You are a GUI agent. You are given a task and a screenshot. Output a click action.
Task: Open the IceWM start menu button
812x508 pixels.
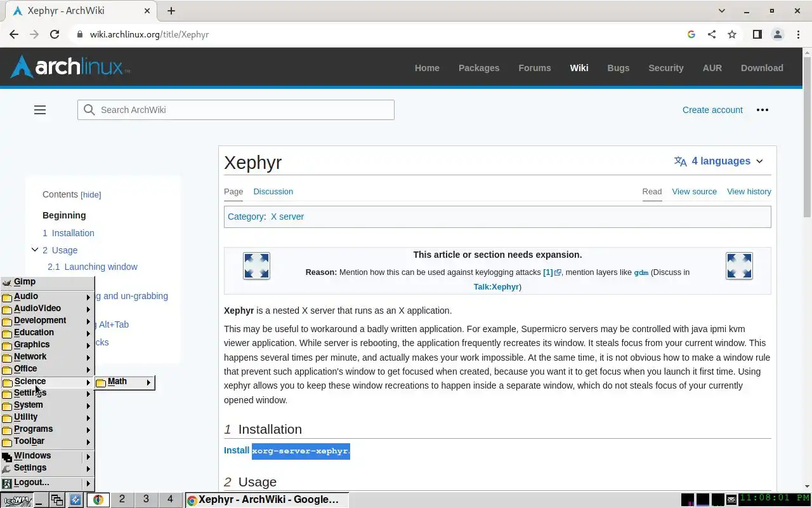(x=16, y=500)
